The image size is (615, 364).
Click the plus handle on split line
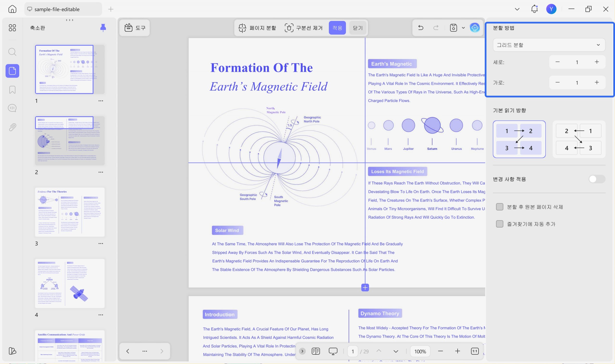(x=365, y=287)
